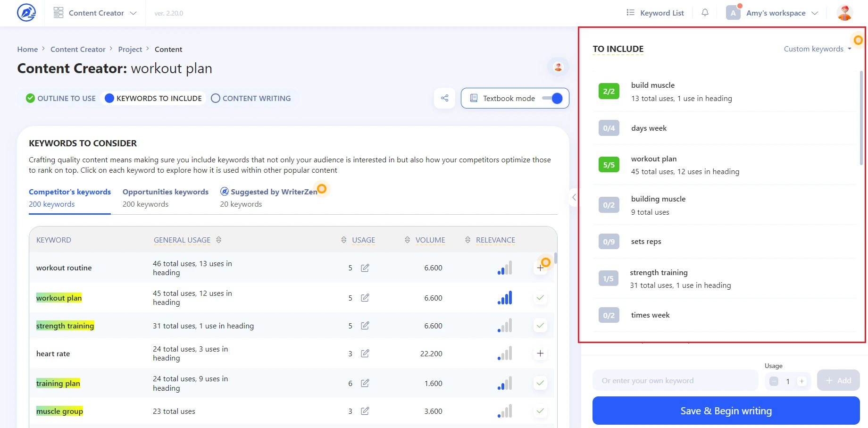Edit usage for workout routine keyword
Image resolution: width=868 pixels, height=428 pixels.
[x=365, y=268]
